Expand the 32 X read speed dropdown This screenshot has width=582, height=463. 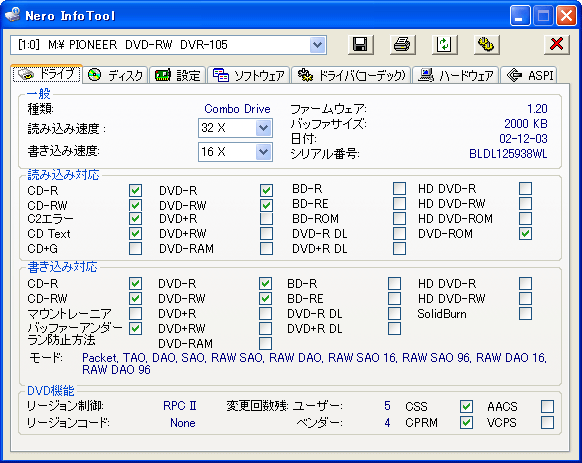[x=264, y=128]
